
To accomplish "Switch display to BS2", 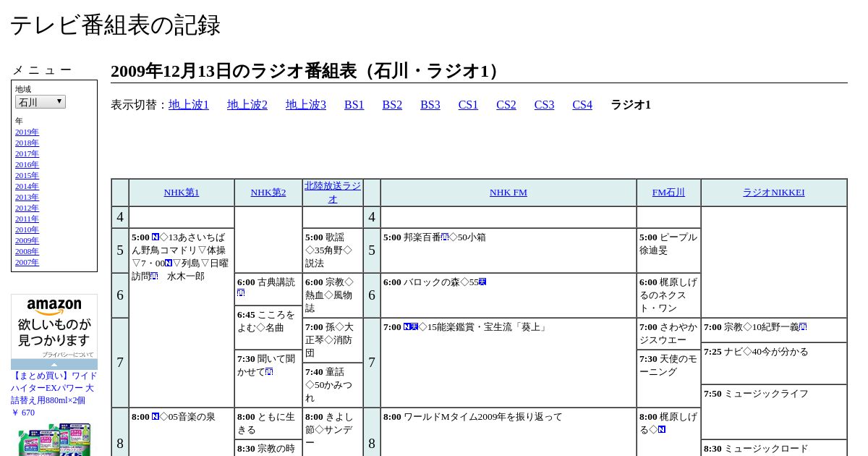I will (392, 105).
